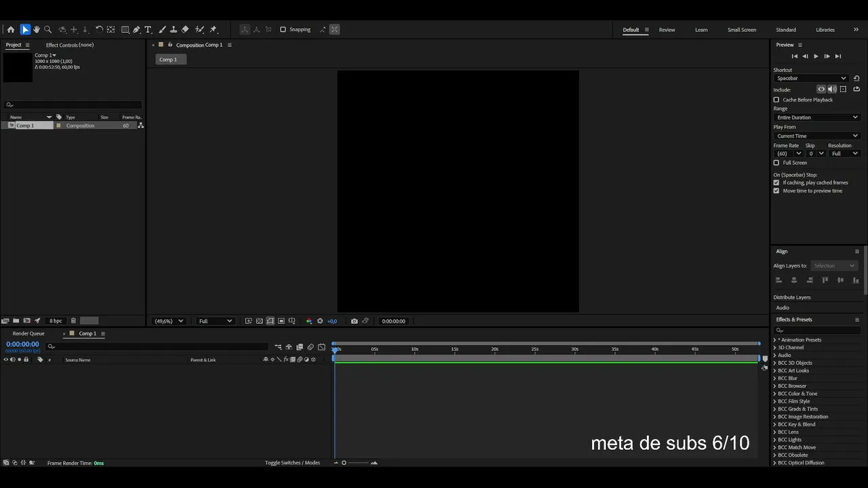This screenshot has width=868, height=488.
Task: Enable the Snapping checkbox
Action: pyautogui.click(x=283, y=29)
